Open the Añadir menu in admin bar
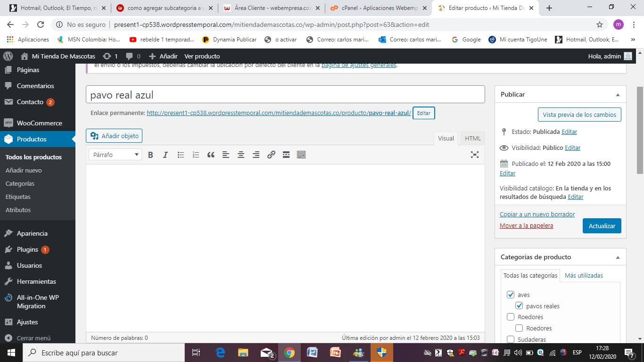The height and width of the screenshot is (362, 644). [163, 56]
